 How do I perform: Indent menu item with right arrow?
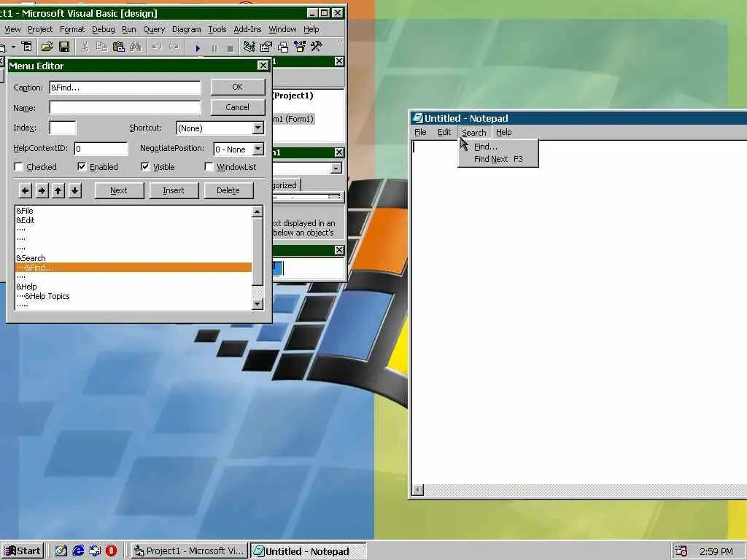click(42, 190)
